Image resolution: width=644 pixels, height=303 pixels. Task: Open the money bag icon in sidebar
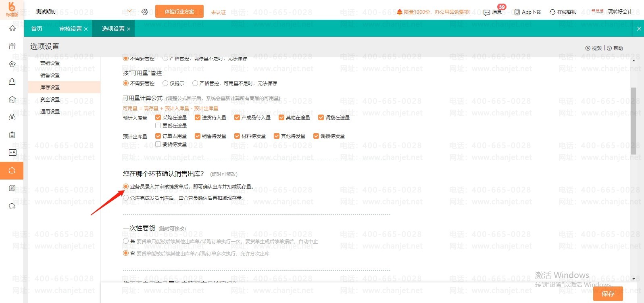coord(12,117)
